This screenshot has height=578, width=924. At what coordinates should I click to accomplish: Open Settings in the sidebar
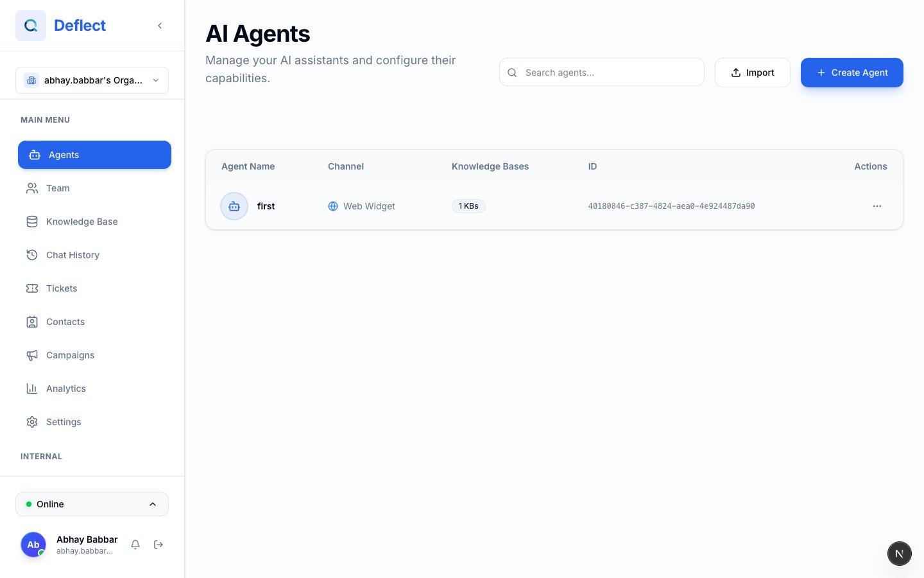point(94,422)
